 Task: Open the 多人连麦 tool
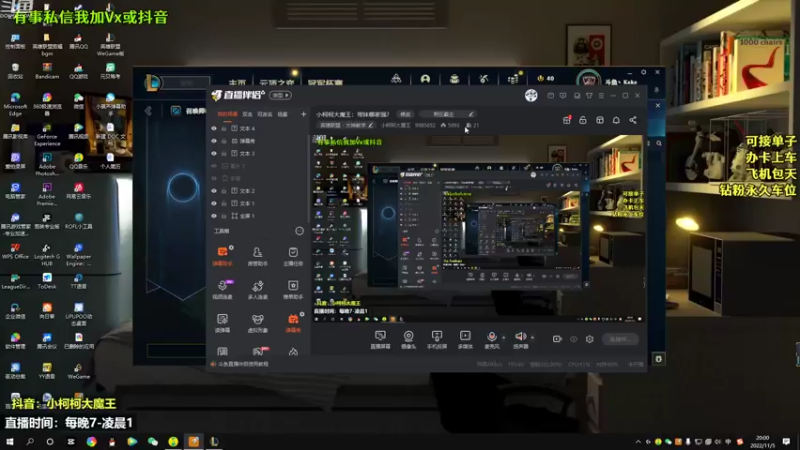(258, 289)
